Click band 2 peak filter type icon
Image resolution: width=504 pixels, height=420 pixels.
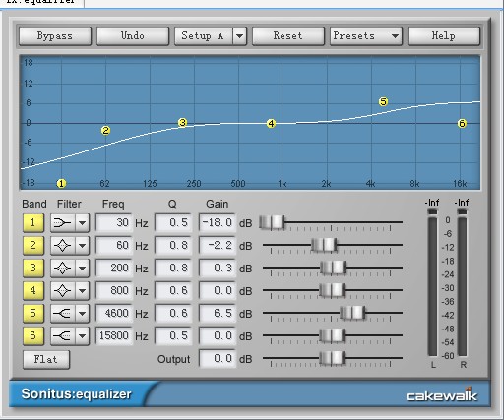click(63, 246)
